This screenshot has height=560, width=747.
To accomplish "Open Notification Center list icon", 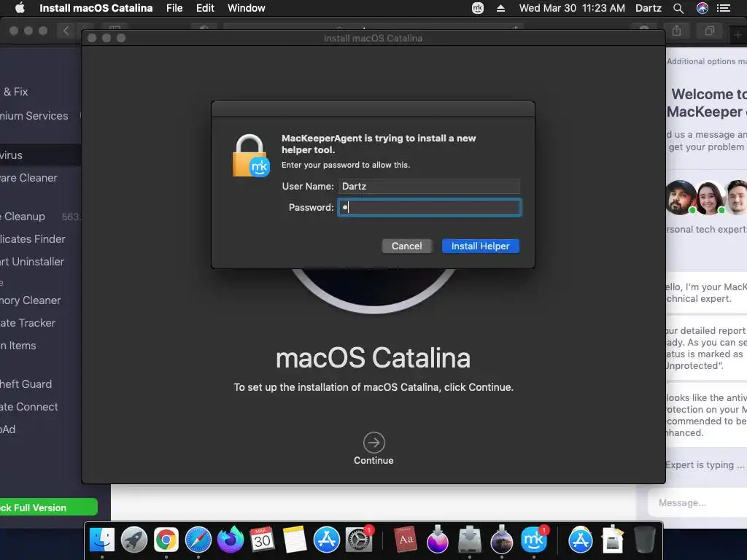I will [724, 8].
